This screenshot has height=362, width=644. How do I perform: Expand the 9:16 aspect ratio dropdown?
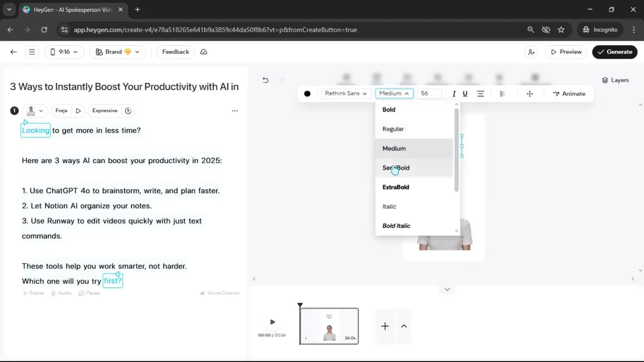click(x=64, y=52)
